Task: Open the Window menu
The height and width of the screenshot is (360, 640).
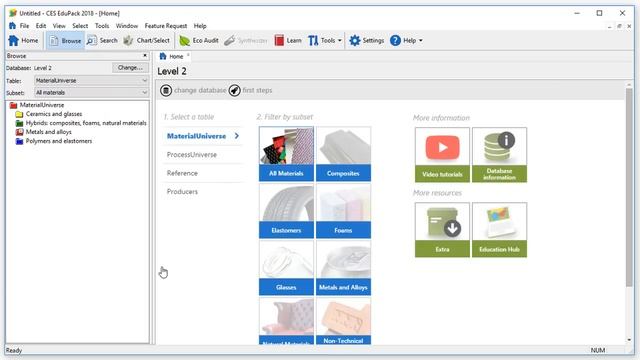Action: pos(127,26)
